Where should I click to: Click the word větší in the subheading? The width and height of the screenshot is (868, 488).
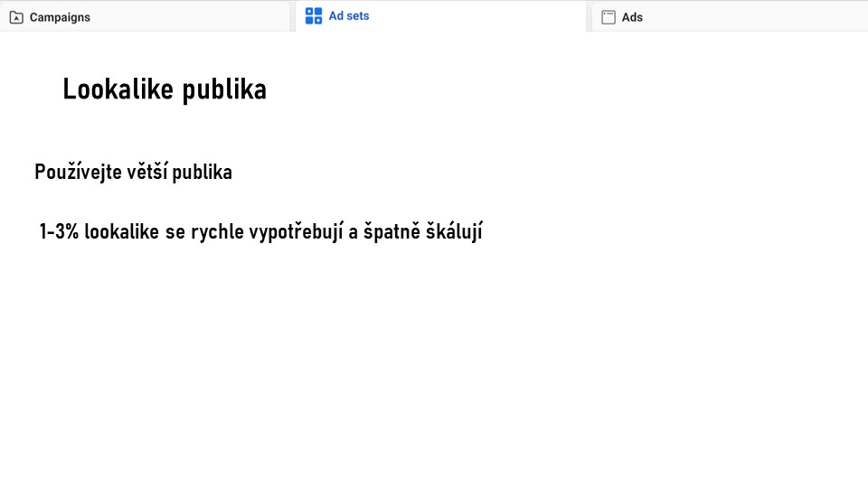pos(146,172)
